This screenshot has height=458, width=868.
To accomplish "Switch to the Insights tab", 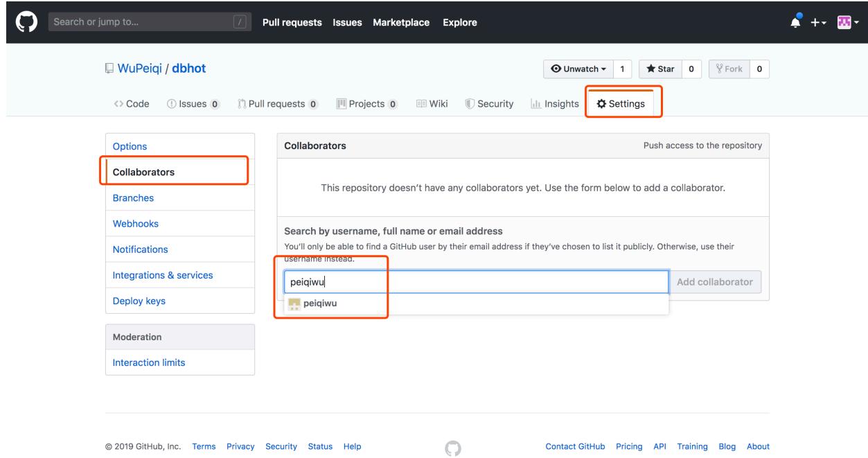I will pyautogui.click(x=554, y=104).
